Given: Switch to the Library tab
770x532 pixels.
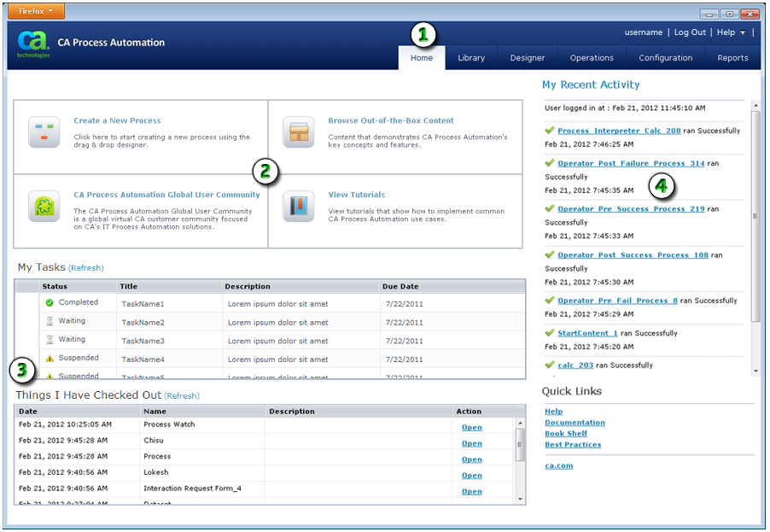Looking at the screenshot, I should click(471, 58).
